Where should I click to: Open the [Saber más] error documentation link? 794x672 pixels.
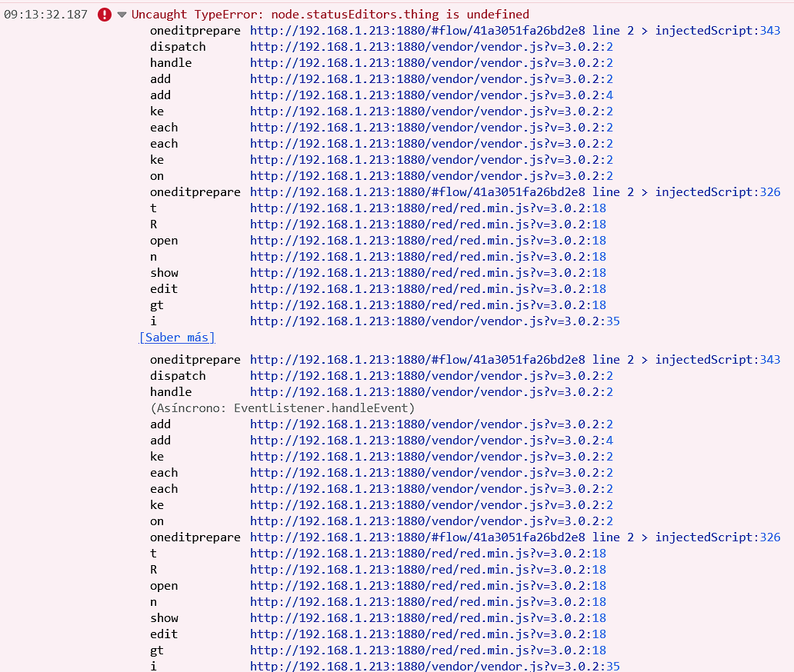tap(177, 337)
